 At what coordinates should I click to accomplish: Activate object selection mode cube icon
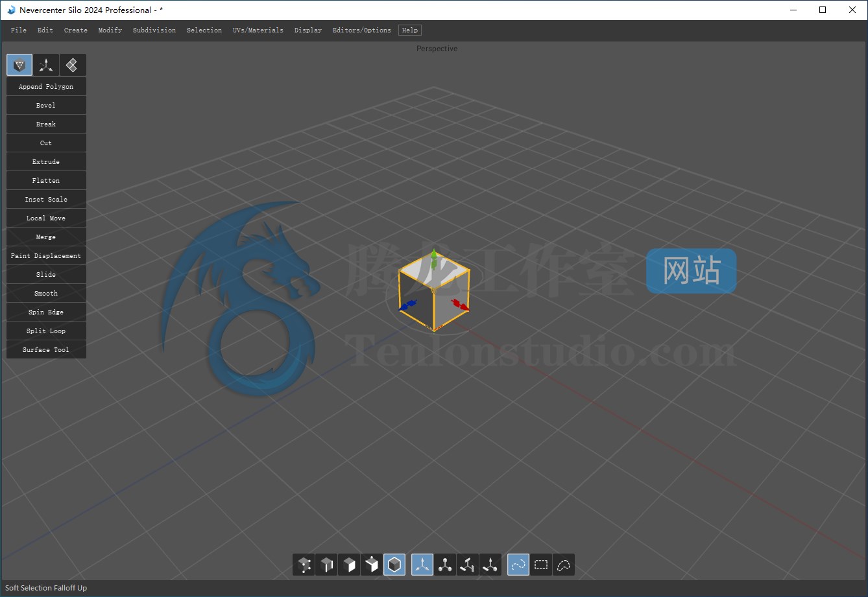pos(394,565)
